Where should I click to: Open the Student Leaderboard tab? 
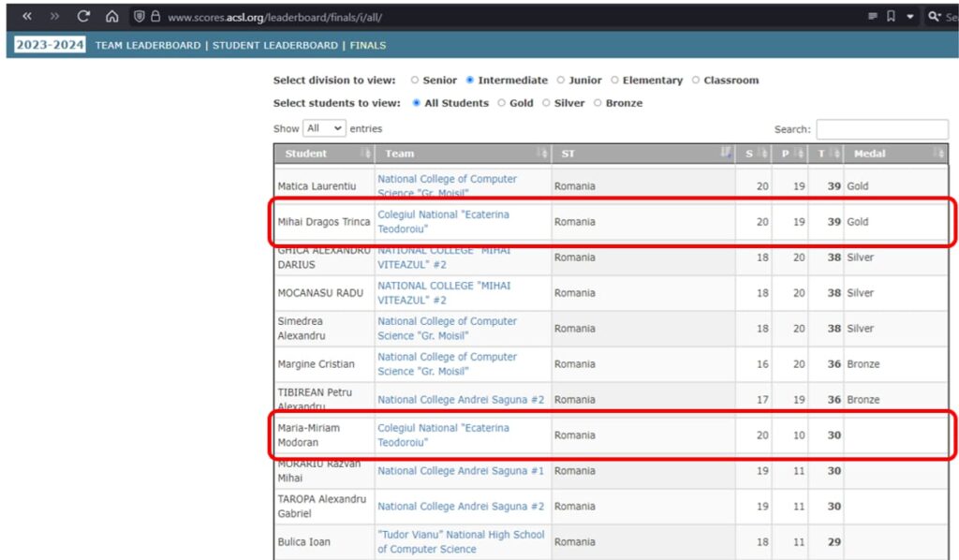(x=274, y=45)
